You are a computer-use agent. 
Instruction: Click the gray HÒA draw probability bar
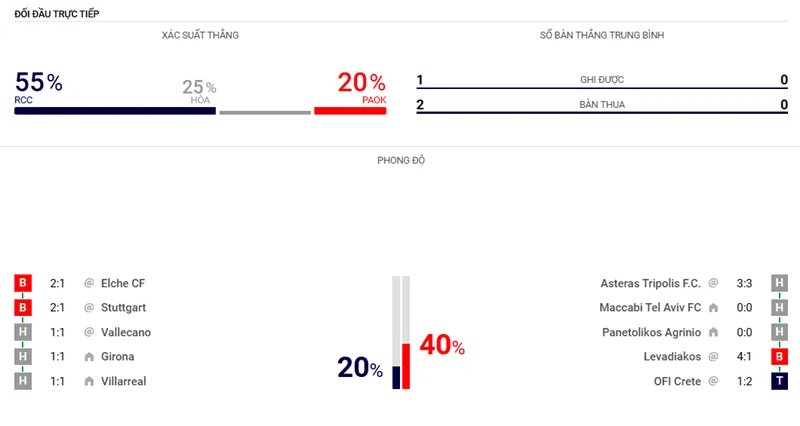(x=265, y=112)
